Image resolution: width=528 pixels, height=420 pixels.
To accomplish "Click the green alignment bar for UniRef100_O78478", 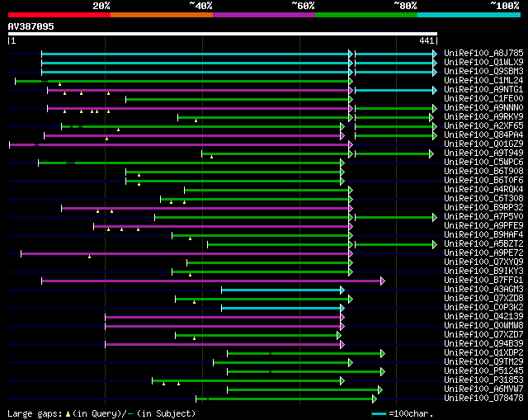I will (286, 399).
